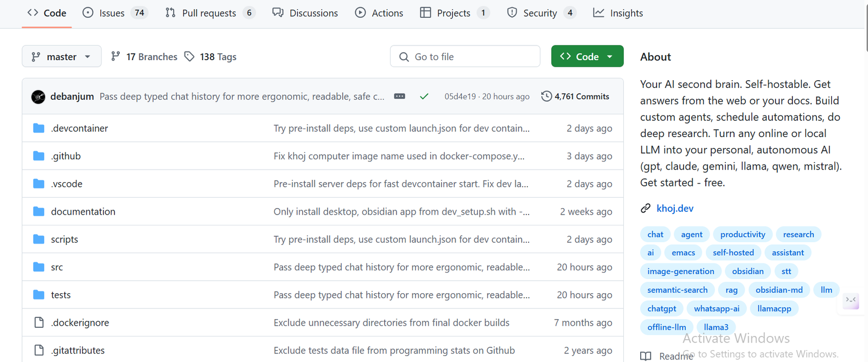Open the .devcontainer folder icon

coord(39,128)
